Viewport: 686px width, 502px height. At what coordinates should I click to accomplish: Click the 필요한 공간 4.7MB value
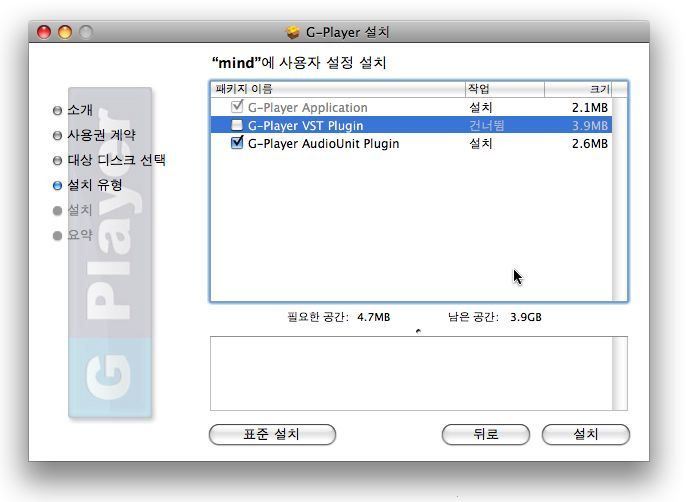tap(373, 317)
